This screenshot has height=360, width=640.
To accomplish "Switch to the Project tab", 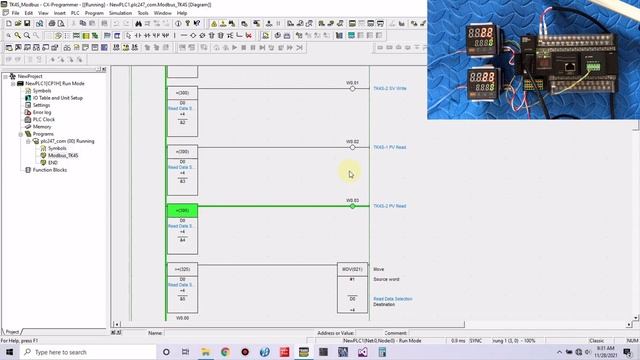I will 12,332.
